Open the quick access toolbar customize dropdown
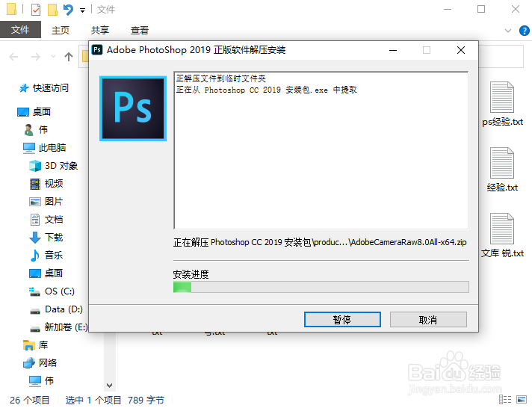 [82, 10]
